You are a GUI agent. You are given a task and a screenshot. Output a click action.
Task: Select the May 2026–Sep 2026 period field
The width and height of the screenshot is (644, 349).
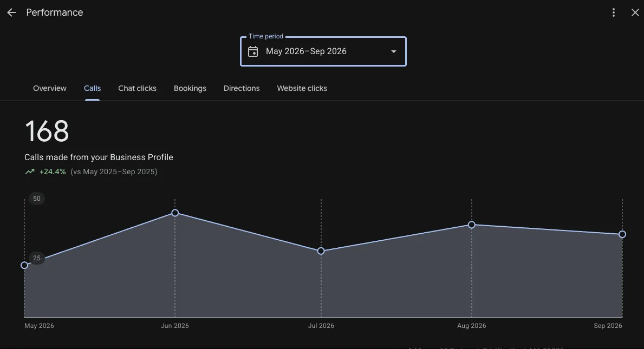point(323,51)
